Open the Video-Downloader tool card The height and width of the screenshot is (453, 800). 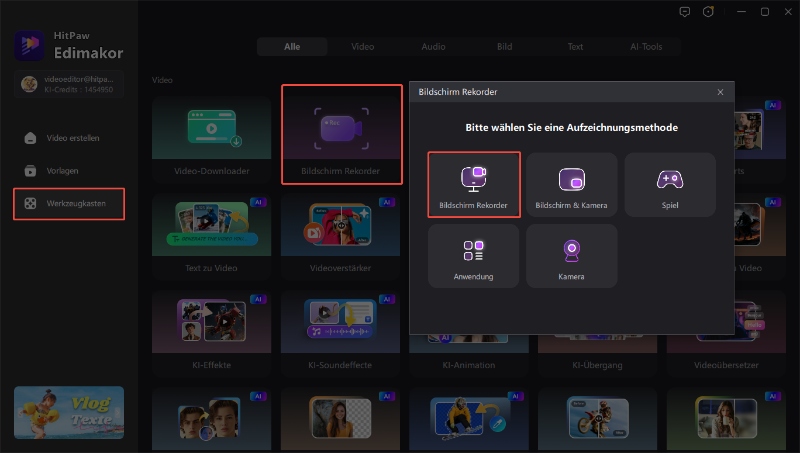(x=211, y=135)
